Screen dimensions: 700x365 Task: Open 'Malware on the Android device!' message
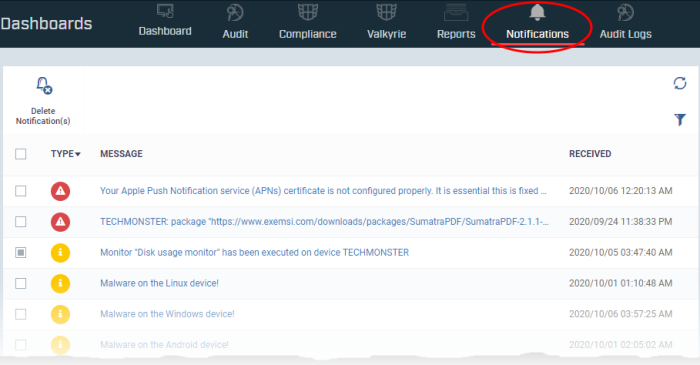(x=164, y=345)
